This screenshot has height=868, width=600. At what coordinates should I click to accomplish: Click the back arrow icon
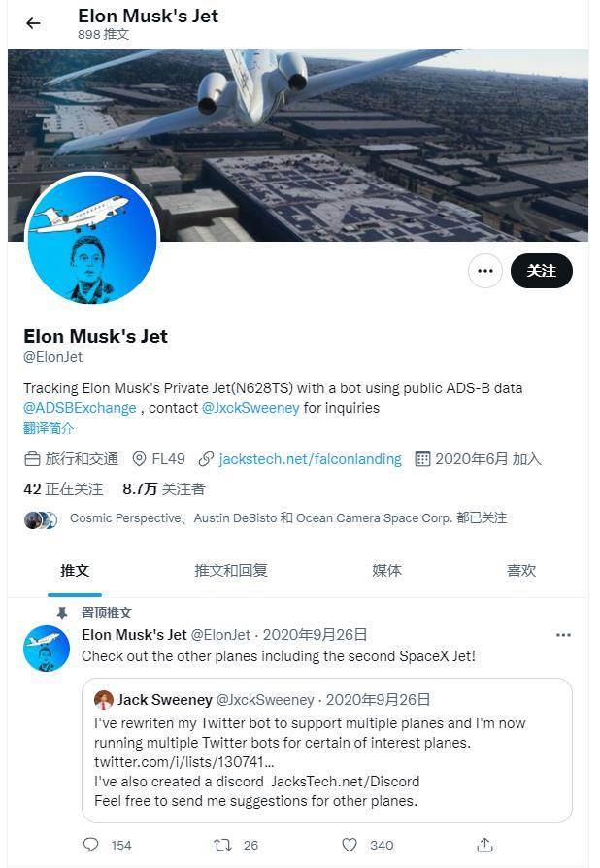tap(33, 23)
